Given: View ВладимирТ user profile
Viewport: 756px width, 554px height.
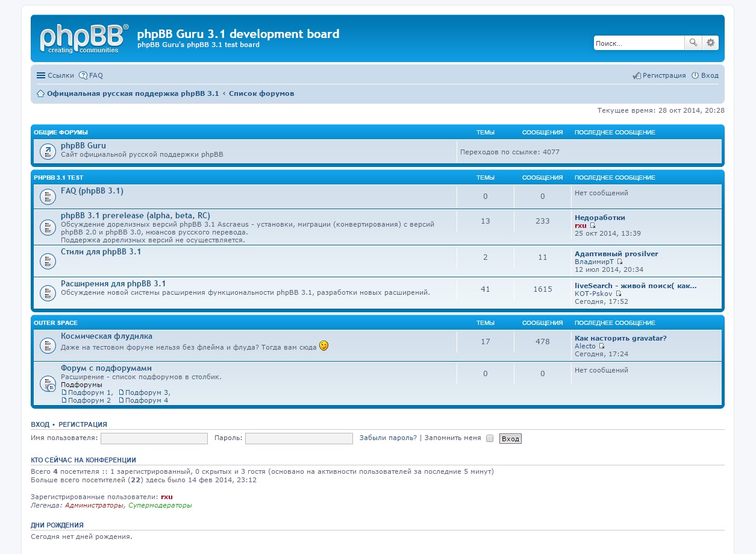Looking at the screenshot, I should pyautogui.click(x=595, y=262).
